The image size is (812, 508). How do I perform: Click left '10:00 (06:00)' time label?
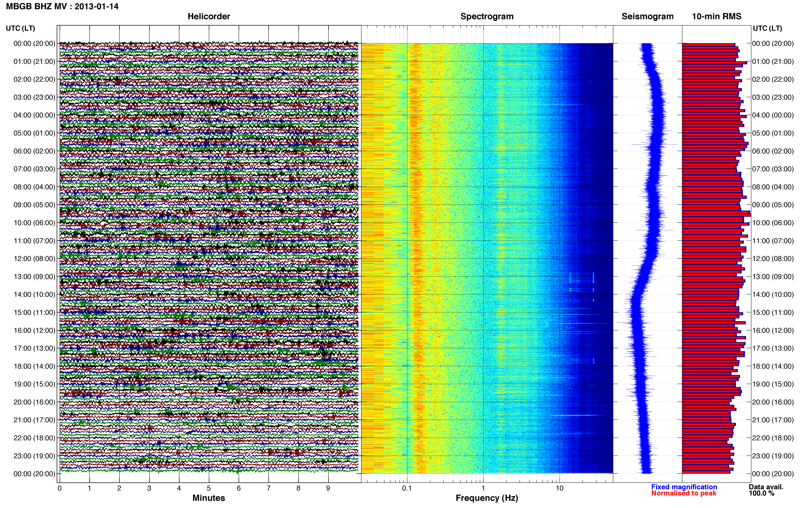pos(34,223)
